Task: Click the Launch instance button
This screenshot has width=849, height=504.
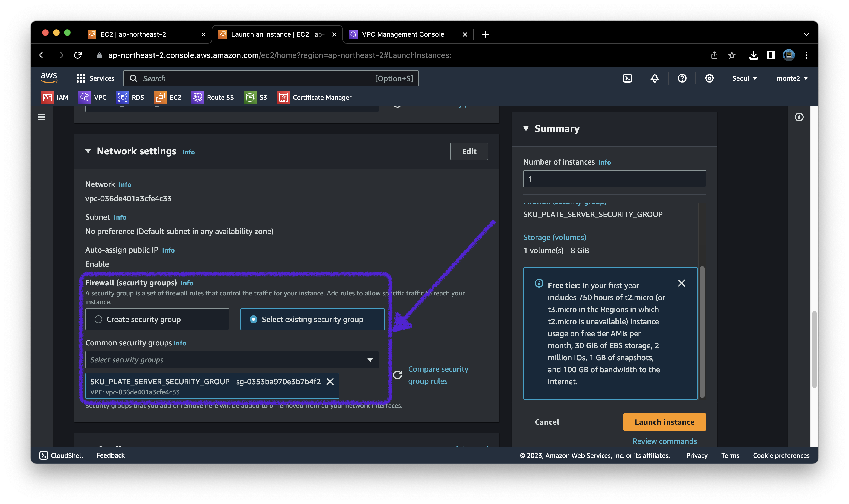Action: [x=664, y=422]
